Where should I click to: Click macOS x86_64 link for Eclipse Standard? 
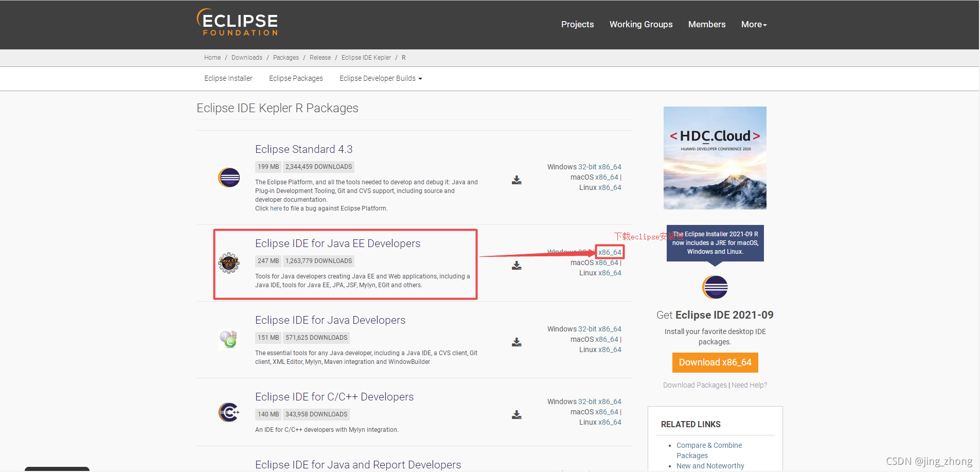(x=607, y=177)
